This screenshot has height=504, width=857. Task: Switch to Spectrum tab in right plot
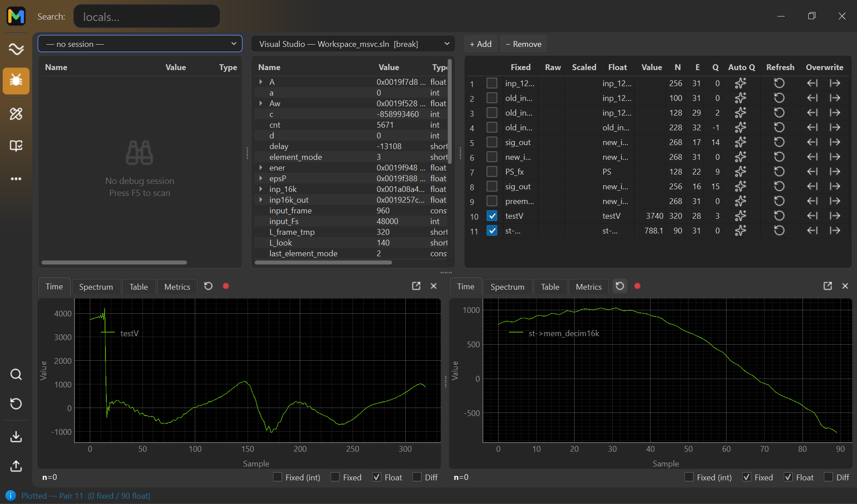click(x=507, y=287)
